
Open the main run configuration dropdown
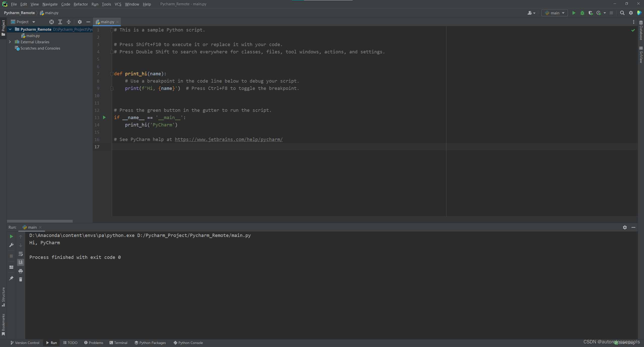[555, 13]
